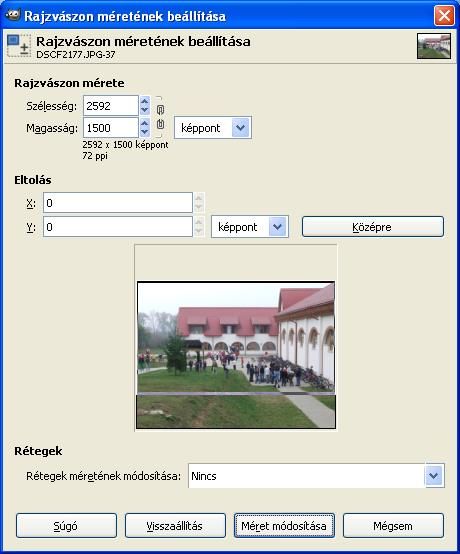Click the Szélesség input field

coord(111,105)
